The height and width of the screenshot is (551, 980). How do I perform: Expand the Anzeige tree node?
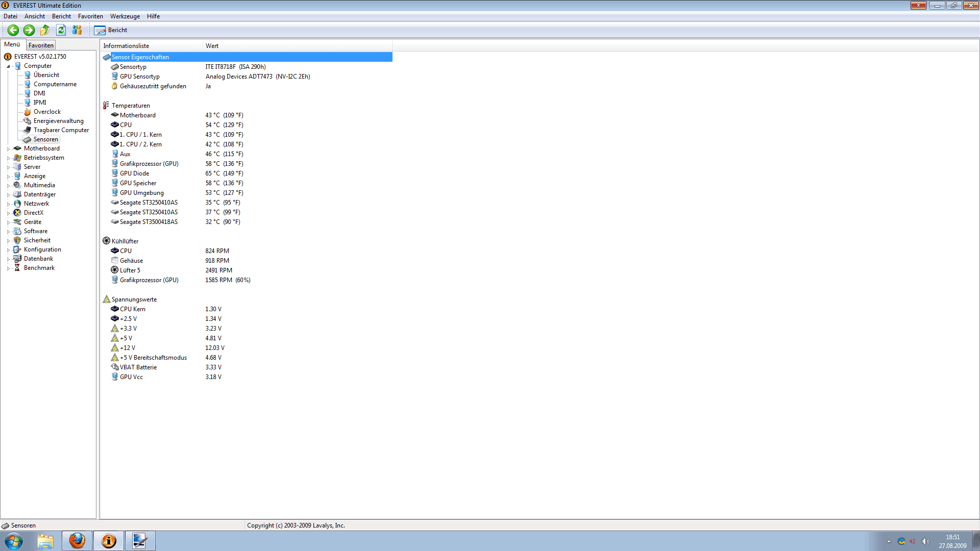tap(8, 177)
